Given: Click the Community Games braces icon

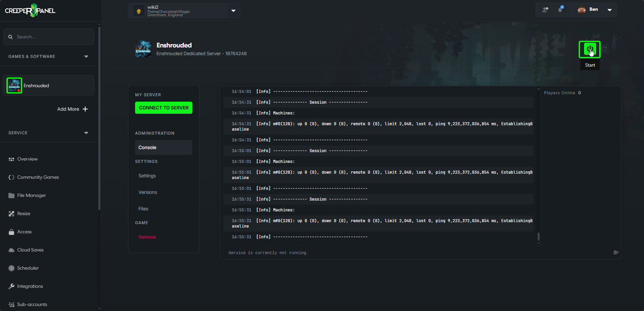Looking at the screenshot, I should point(11,177).
